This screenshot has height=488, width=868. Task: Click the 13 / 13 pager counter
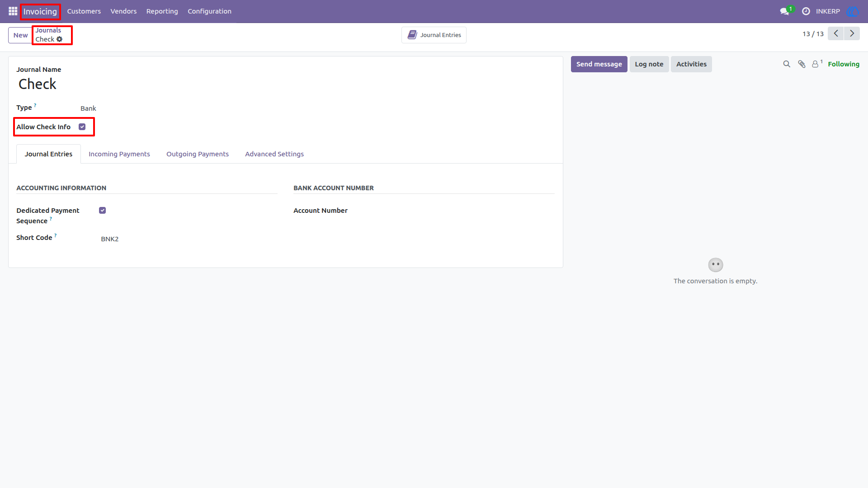813,34
